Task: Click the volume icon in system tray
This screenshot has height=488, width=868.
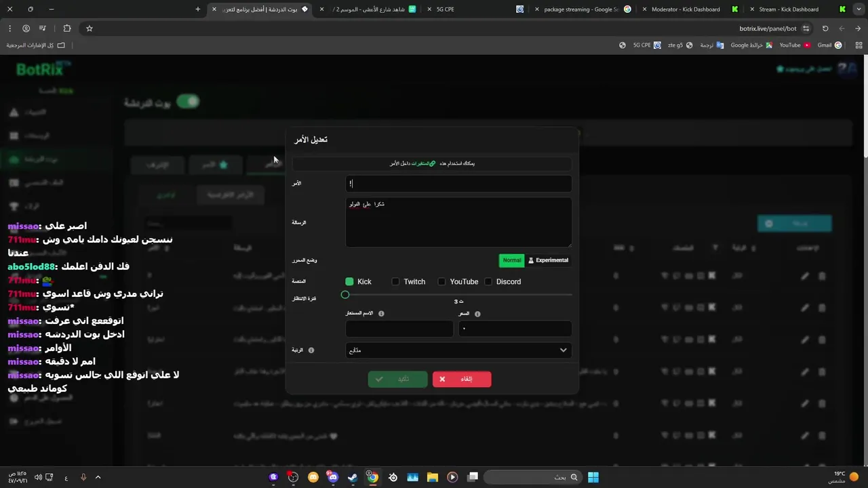Action: pos(38,477)
